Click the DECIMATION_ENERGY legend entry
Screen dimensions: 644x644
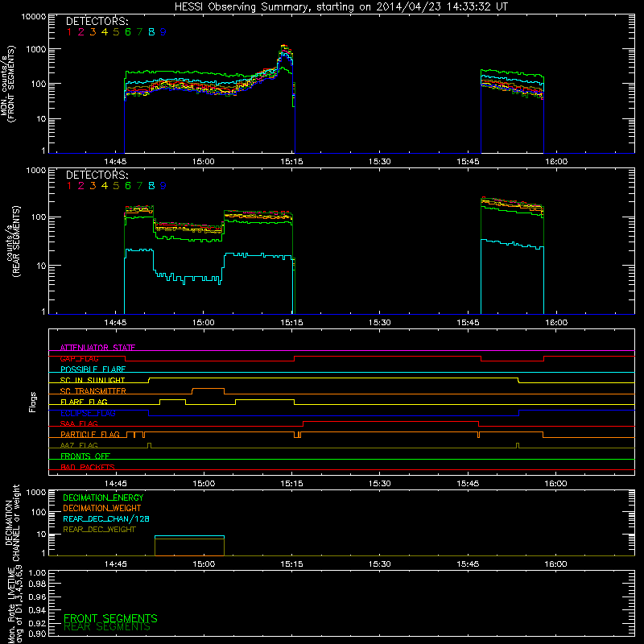(x=103, y=497)
